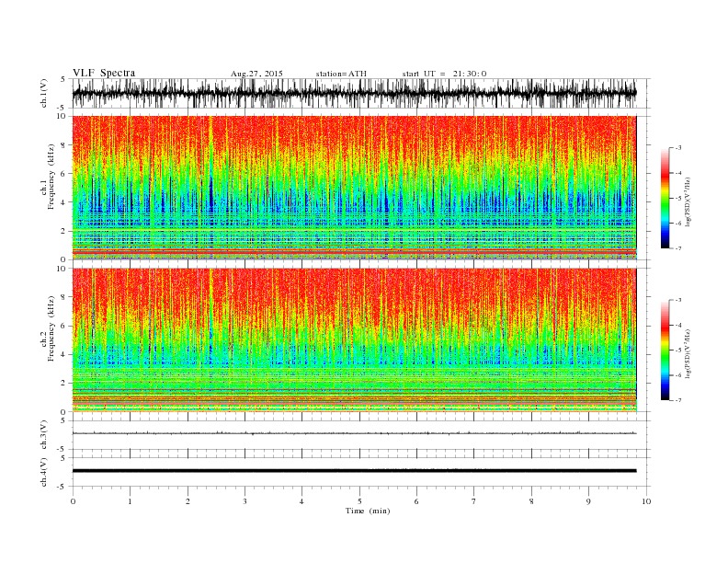
Task: Click the '8' tick on the time axis
Action: (531, 501)
